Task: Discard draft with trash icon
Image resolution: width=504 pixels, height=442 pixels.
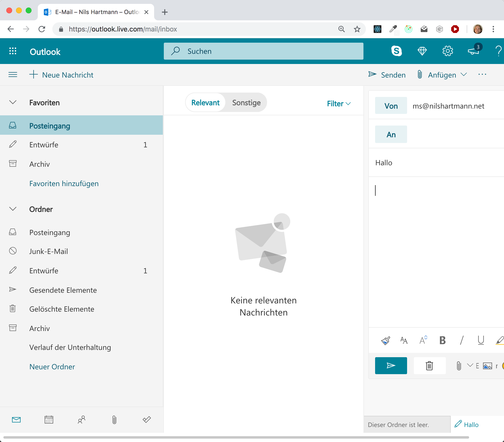Action: click(x=429, y=365)
